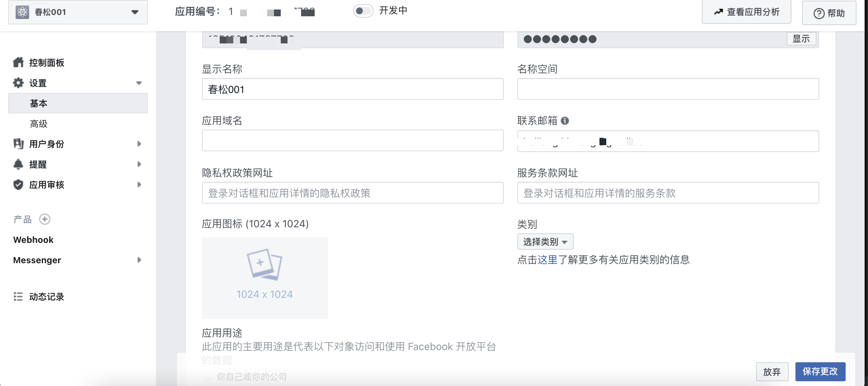868x386 pixels.
Task: Select 基本 settings item
Action: pos(78,103)
